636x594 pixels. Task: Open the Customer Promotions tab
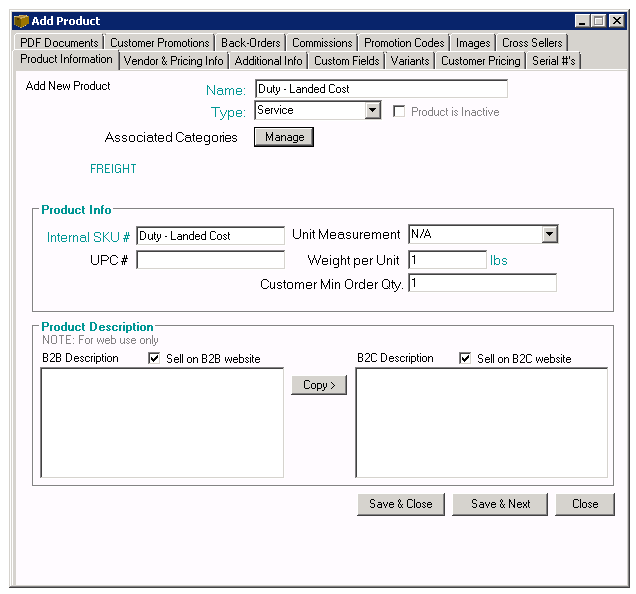click(160, 43)
